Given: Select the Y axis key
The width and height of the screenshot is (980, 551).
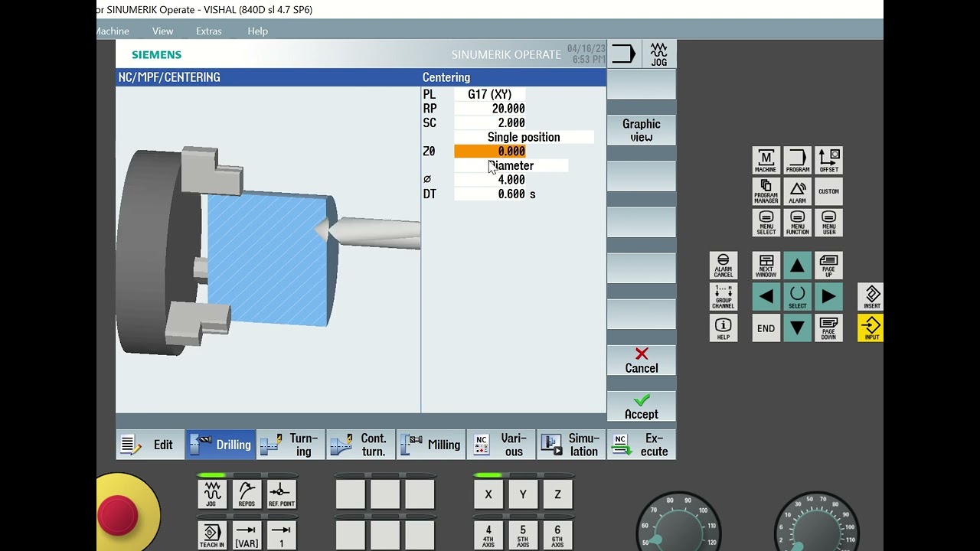Looking at the screenshot, I should coord(523,494).
